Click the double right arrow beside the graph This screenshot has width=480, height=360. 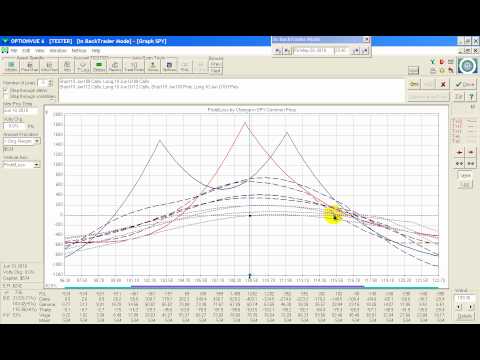(x=471, y=164)
